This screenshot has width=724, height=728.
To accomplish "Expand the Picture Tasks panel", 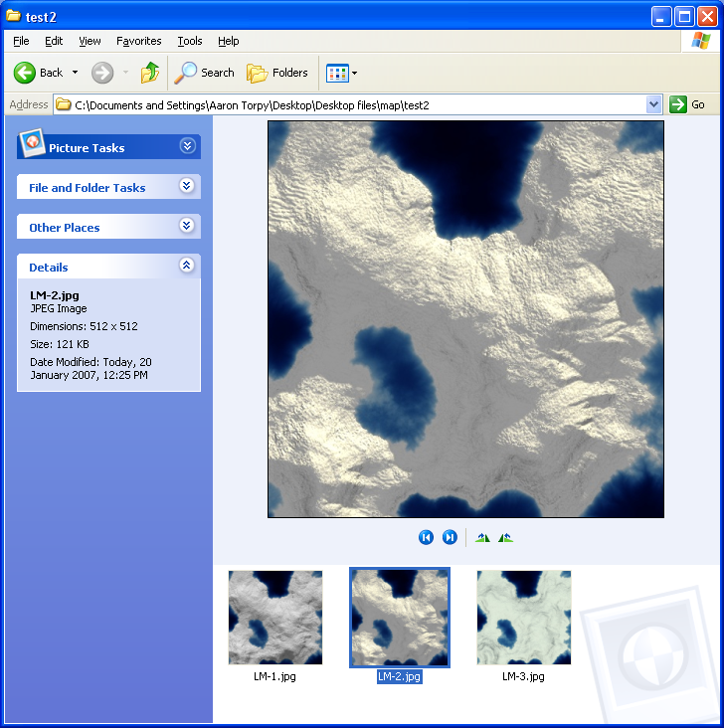I will click(x=187, y=146).
